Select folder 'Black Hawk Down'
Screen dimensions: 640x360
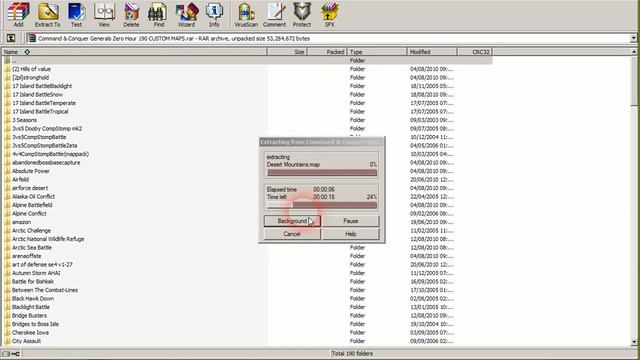click(33, 299)
